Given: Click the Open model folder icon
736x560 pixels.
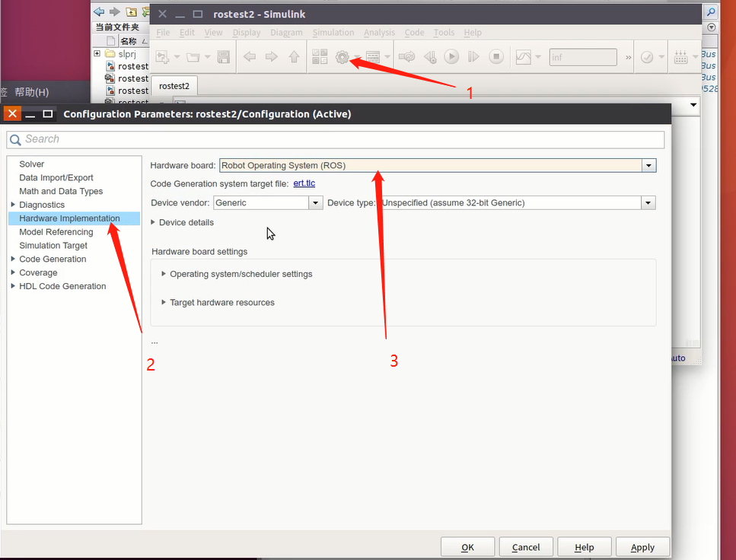Looking at the screenshot, I should 193,57.
